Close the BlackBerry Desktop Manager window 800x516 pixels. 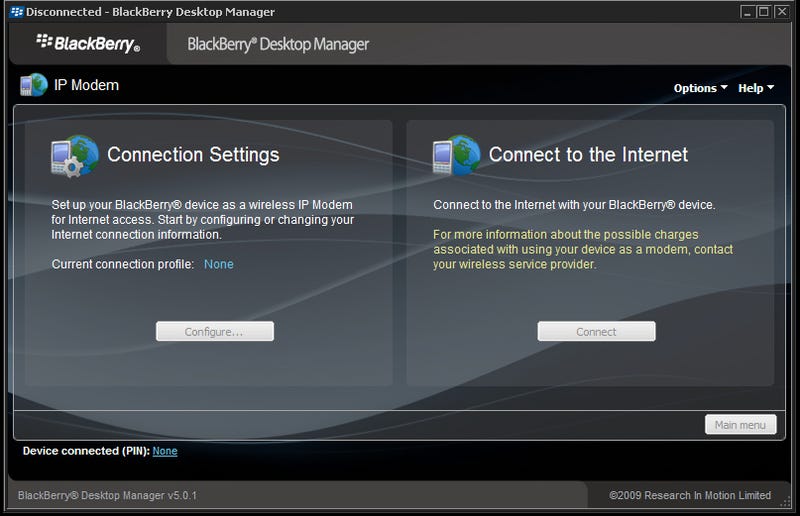[x=781, y=12]
